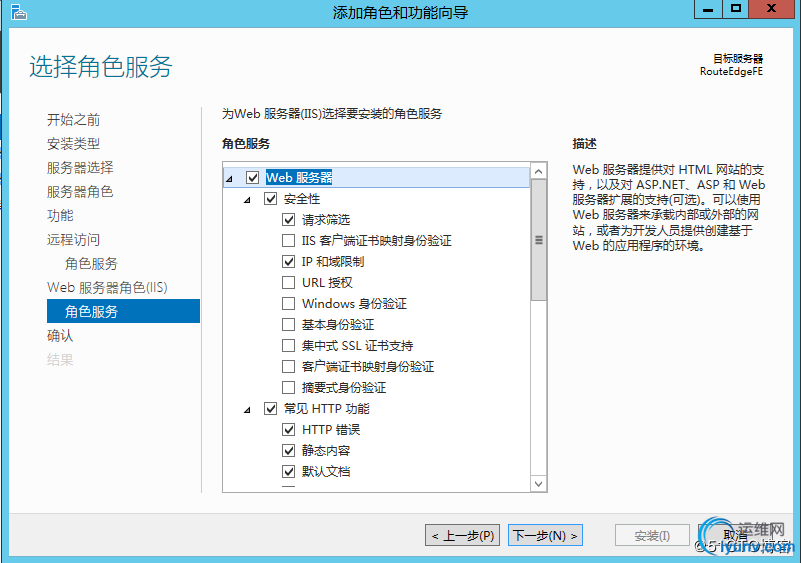The image size is (801, 563).
Task: Maximize the wizard window
Action: pos(736,9)
